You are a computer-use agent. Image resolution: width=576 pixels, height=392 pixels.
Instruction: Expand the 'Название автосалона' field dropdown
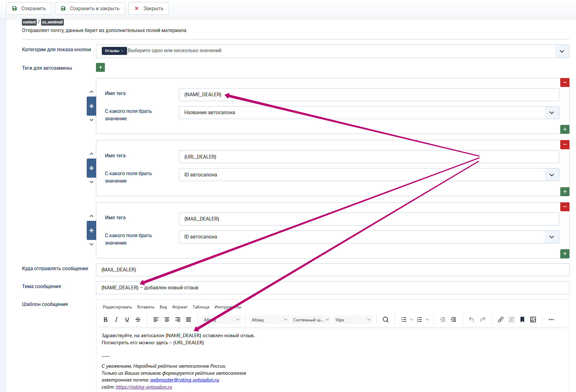click(552, 113)
